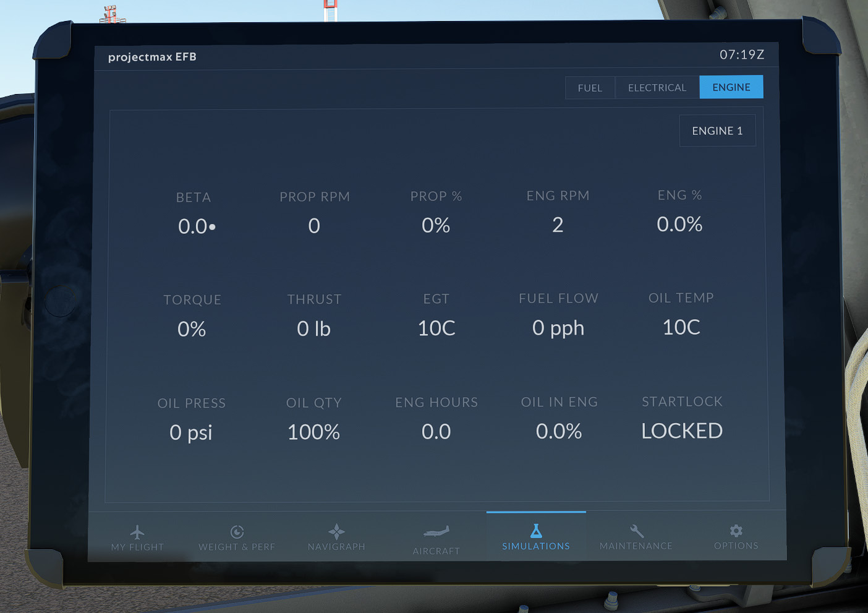Screen dimensions: 868x613
Task: Click the THRUST value 0 lb
Action: 313,328
